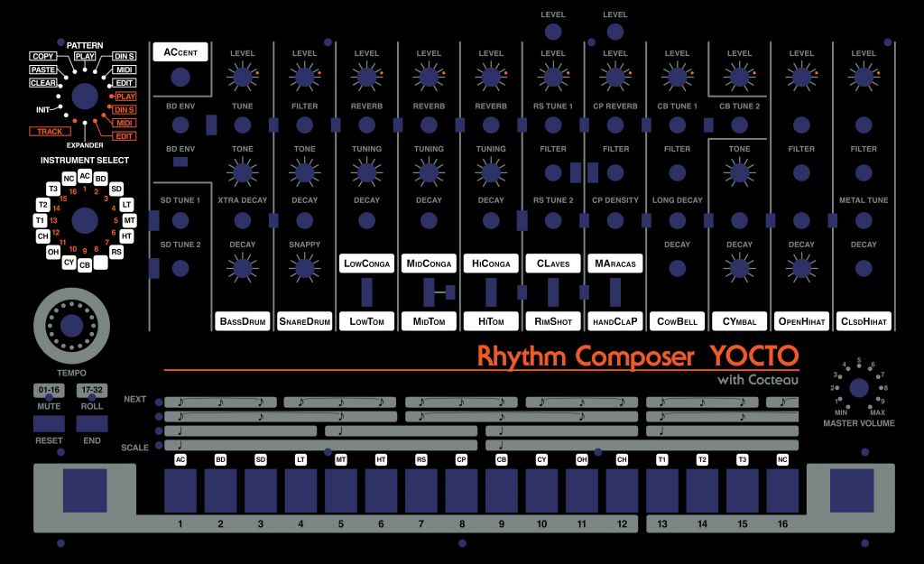Click the XTRA DECAY knob
The image size is (924, 564).
pyautogui.click(x=242, y=220)
